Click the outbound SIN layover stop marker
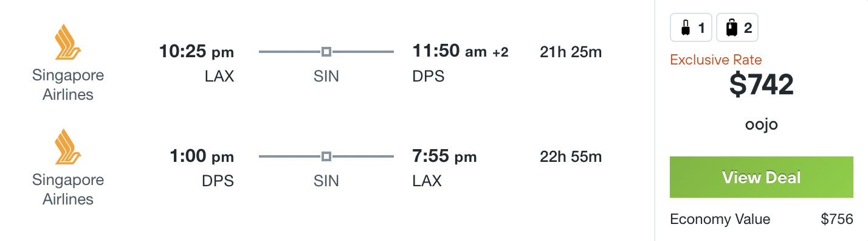This screenshot has height=241, width=868. [326, 52]
